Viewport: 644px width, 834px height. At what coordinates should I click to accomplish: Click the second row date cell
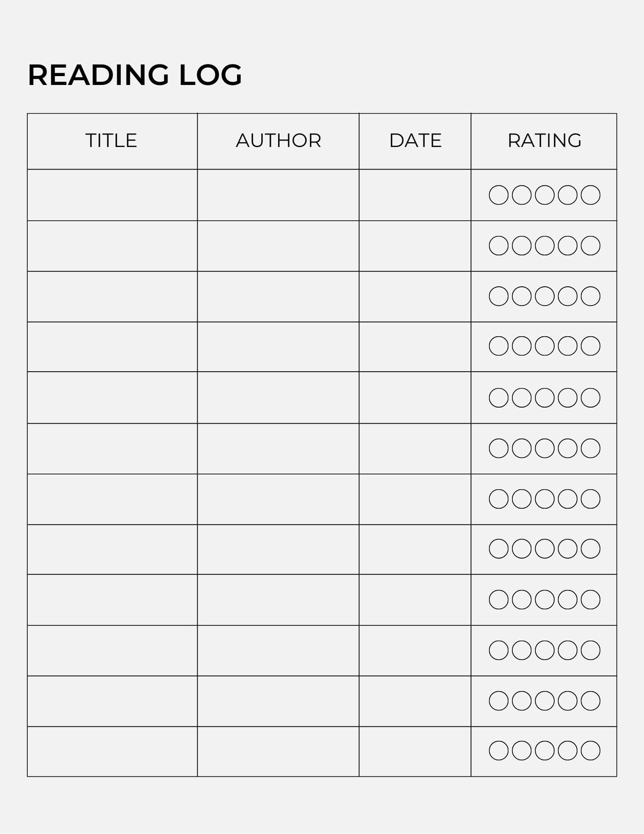point(415,246)
